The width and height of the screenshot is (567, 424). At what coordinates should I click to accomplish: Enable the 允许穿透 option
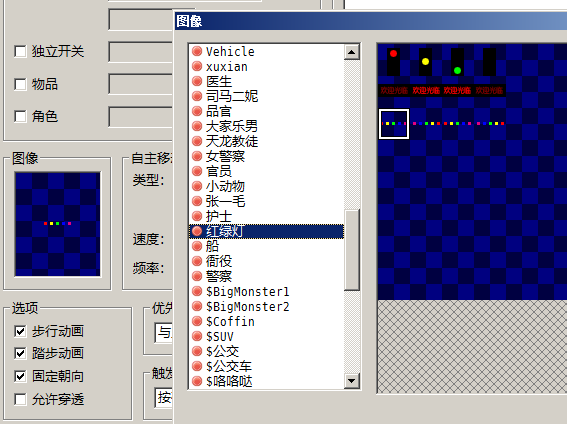[x=20, y=399]
